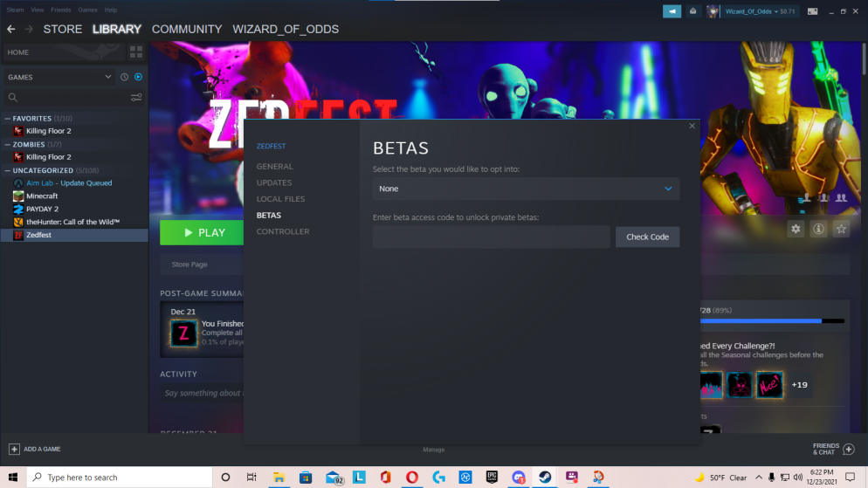Open the account dropdown Wizard_Of_Odds
868x488 pixels.
pos(760,11)
